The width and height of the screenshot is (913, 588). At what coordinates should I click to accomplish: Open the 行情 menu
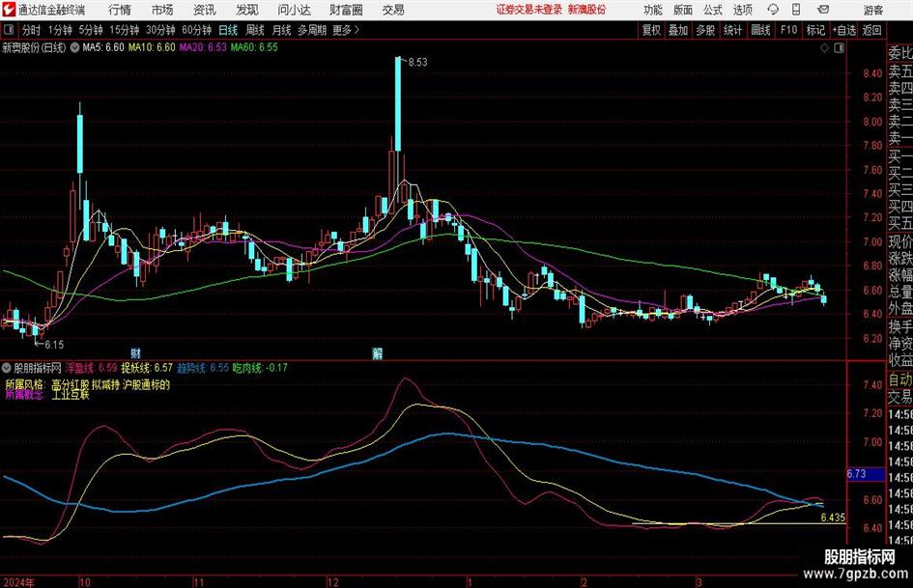(x=120, y=10)
